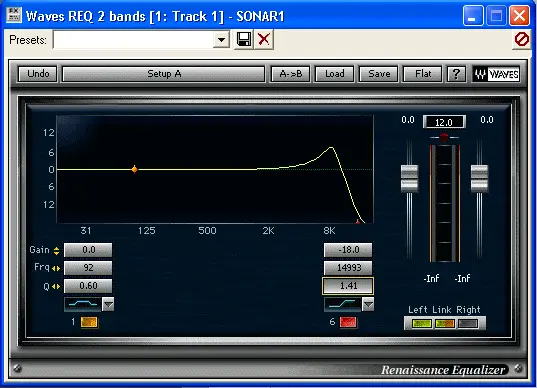537x388 pixels.
Task: Click the band 1 filter shape icon
Action: point(83,304)
